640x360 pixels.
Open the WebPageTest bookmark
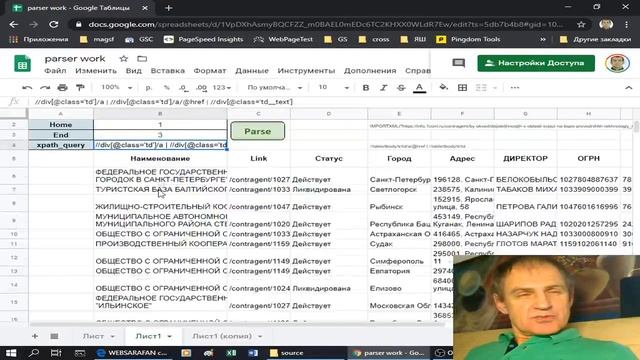(x=283, y=39)
